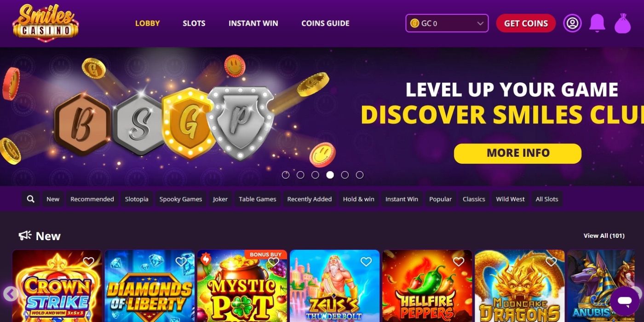Screen dimensions: 644x322
Task: Favorite Zeus's Thunderbolt with the heart
Action: click(x=366, y=262)
